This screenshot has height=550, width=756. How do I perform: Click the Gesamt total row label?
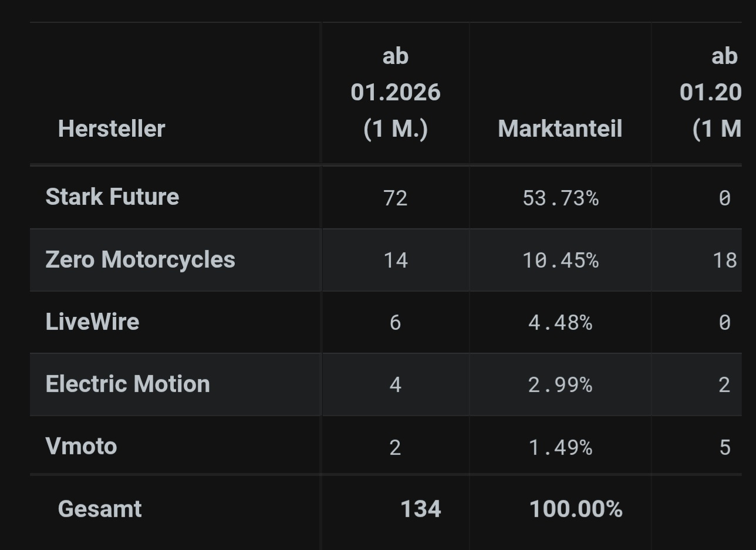[x=100, y=508]
